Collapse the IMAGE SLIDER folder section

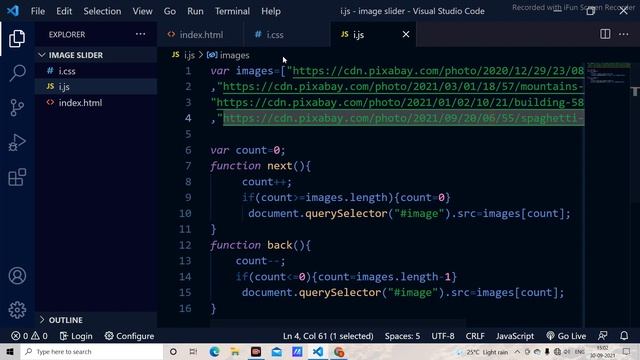[x=96, y=55]
